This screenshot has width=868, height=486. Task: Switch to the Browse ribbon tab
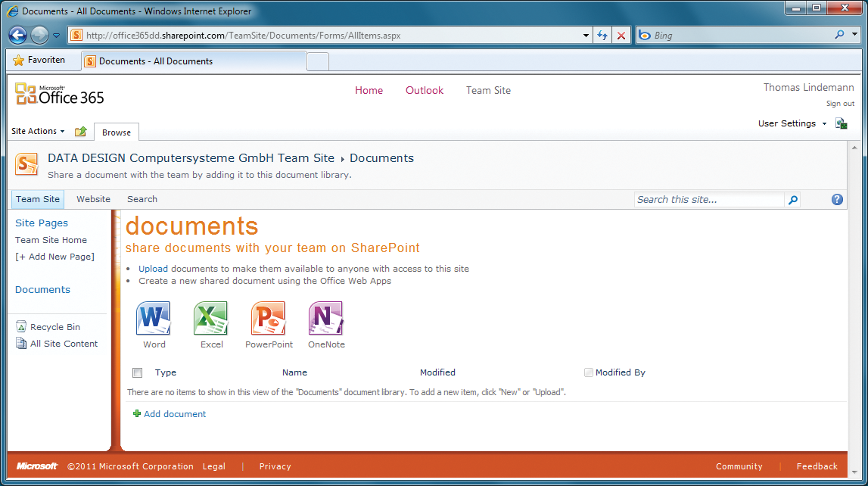(x=117, y=132)
